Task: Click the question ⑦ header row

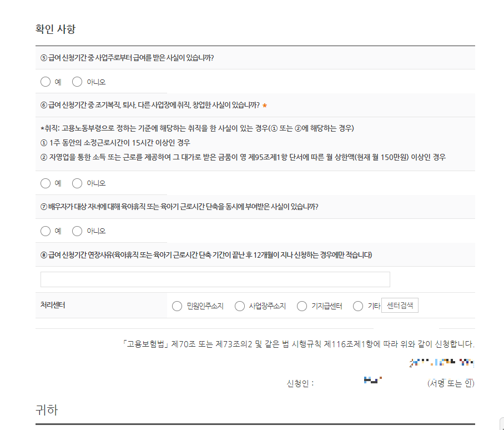Action: (167, 207)
